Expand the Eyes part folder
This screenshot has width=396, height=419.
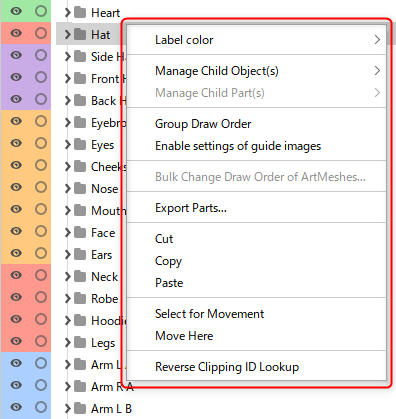[68, 144]
